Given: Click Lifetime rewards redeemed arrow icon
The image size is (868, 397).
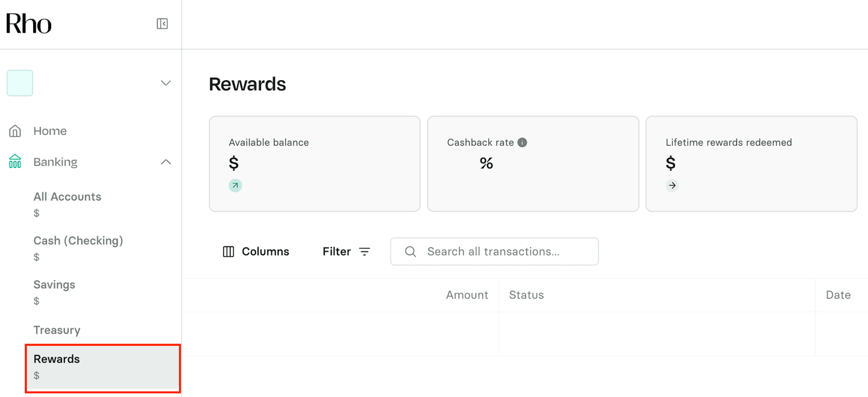Looking at the screenshot, I should (x=672, y=186).
